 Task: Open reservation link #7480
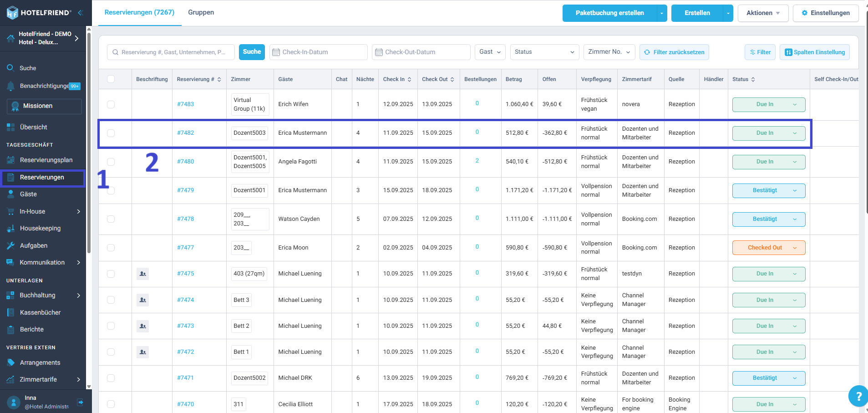pyautogui.click(x=185, y=162)
